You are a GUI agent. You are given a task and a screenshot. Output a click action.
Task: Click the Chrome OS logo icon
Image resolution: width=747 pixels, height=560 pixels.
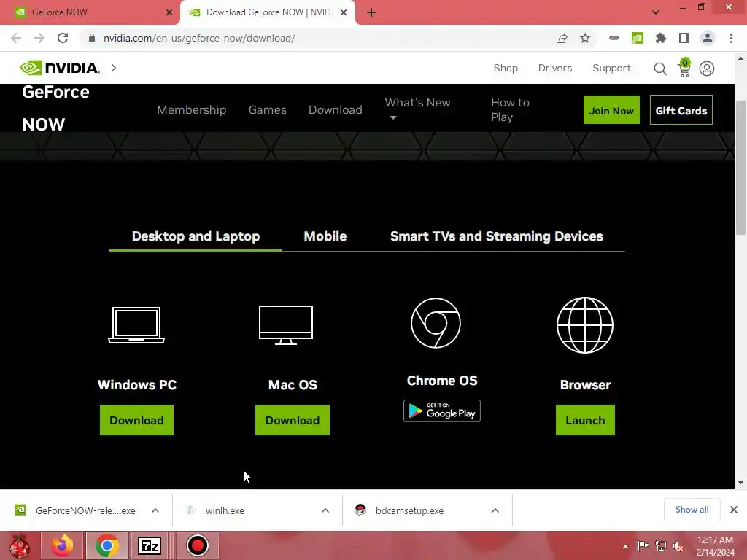tap(436, 323)
